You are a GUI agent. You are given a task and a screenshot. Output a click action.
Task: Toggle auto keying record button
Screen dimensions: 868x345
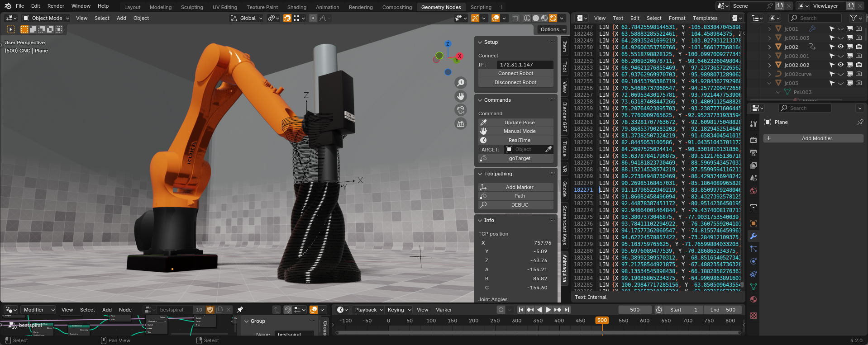tap(501, 310)
